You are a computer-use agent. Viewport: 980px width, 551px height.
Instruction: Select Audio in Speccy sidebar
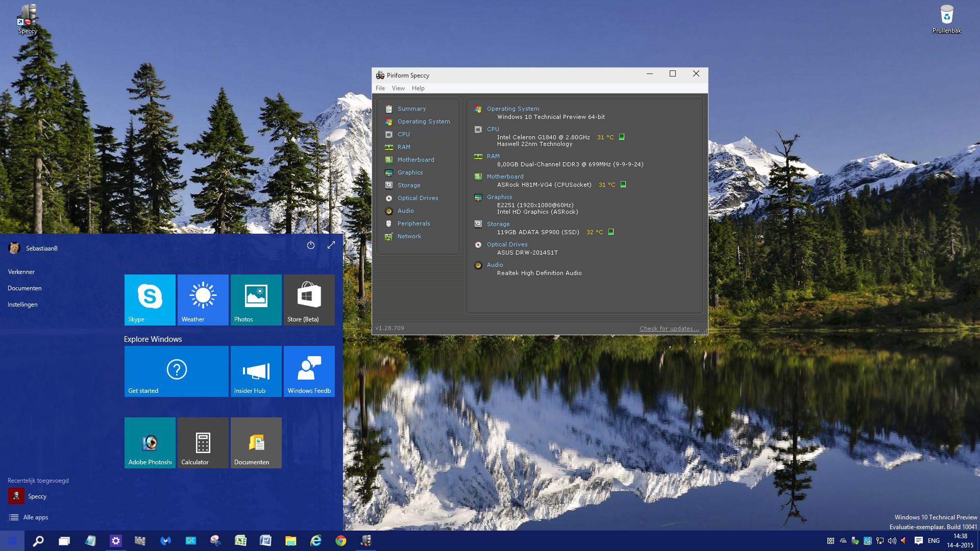tap(405, 211)
